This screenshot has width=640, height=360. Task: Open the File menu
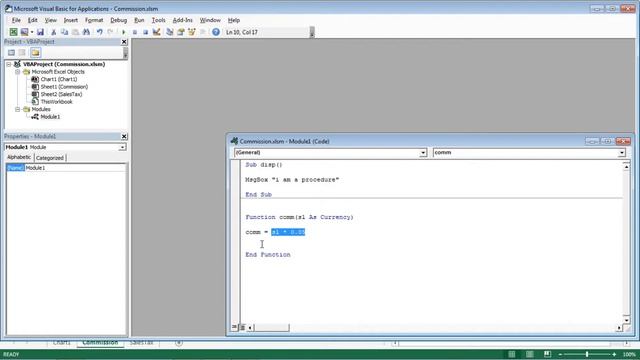point(16,20)
